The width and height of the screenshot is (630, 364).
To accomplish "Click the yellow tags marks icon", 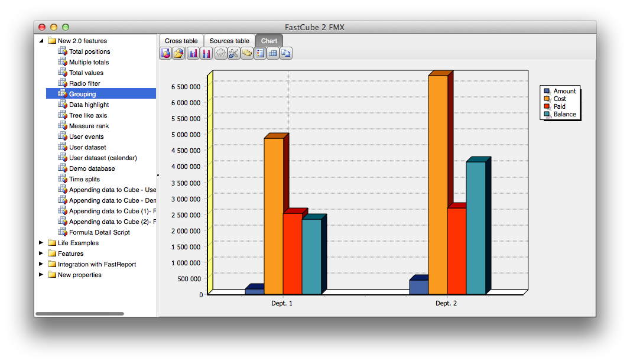I will click(x=247, y=53).
